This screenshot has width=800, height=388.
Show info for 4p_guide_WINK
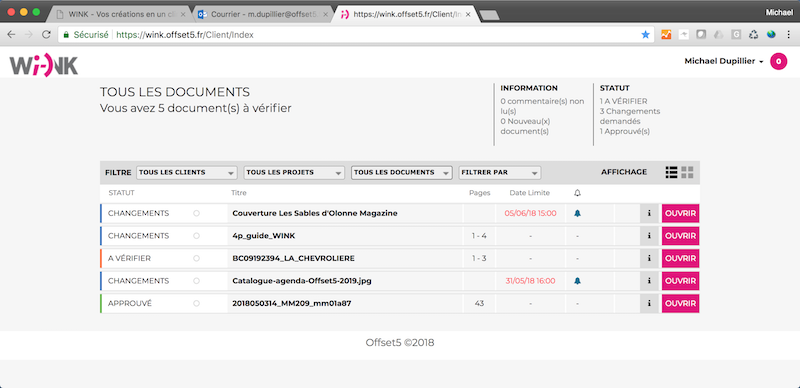[x=649, y=236]
